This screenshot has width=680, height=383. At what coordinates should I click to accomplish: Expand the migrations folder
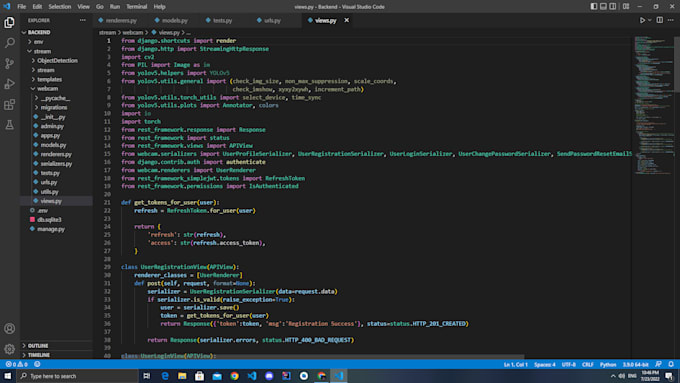(x=54, y=108)
